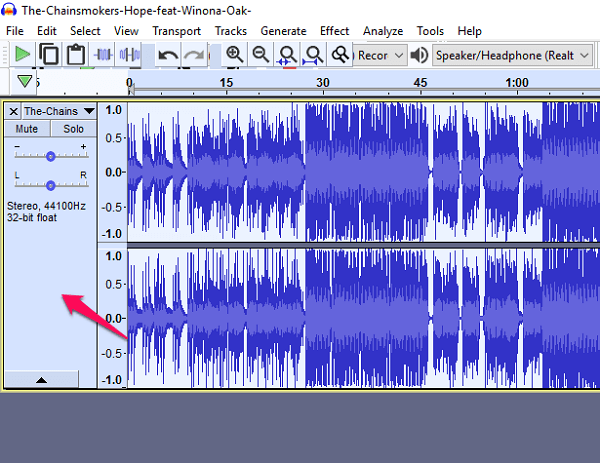The image size is (600, 463).
Task: Click the 32-bit float format text
Action: (x=32, y=217)
